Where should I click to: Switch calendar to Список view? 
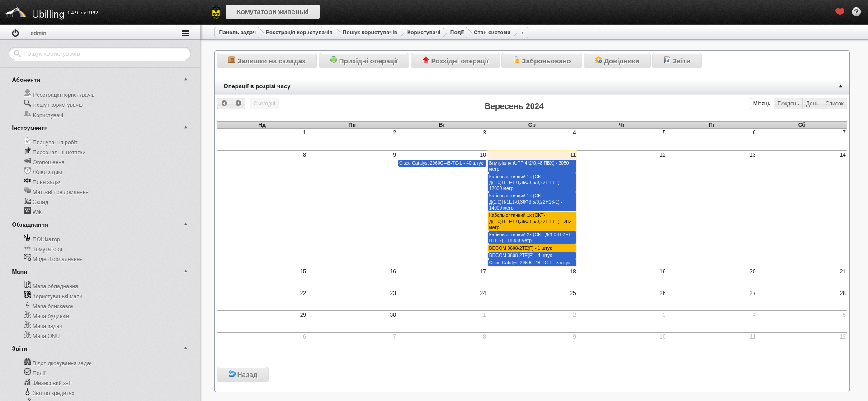click(834, 104)
